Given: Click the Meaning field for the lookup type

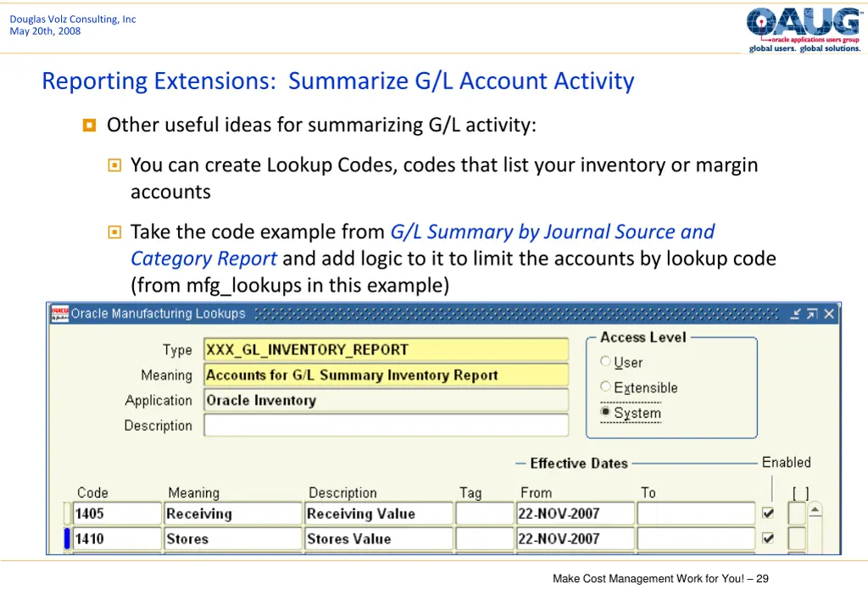Looking at the screenshot, I should 386,376.
